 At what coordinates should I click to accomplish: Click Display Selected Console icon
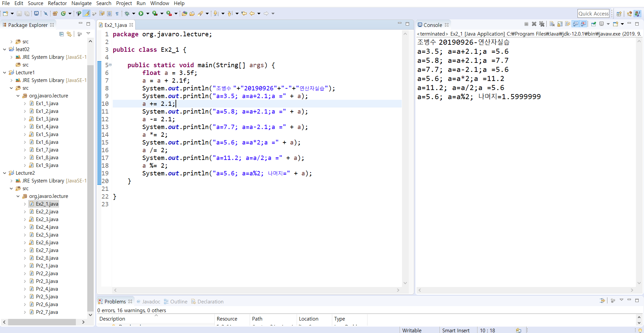click(x=601, y=24)
